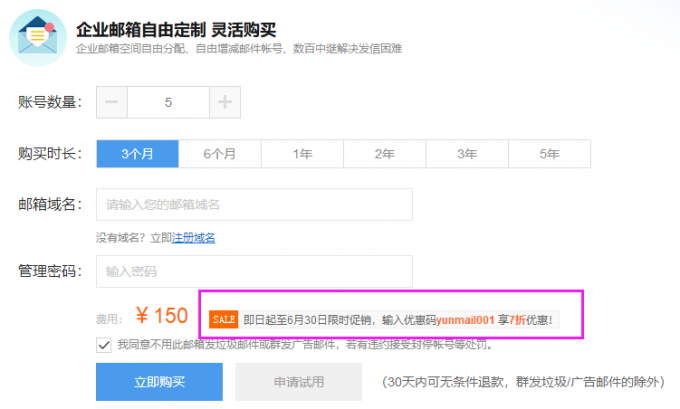Toggle the no-spam agreement checkbox
Viewport: 680px width, 409px height.
click(105, 345)
